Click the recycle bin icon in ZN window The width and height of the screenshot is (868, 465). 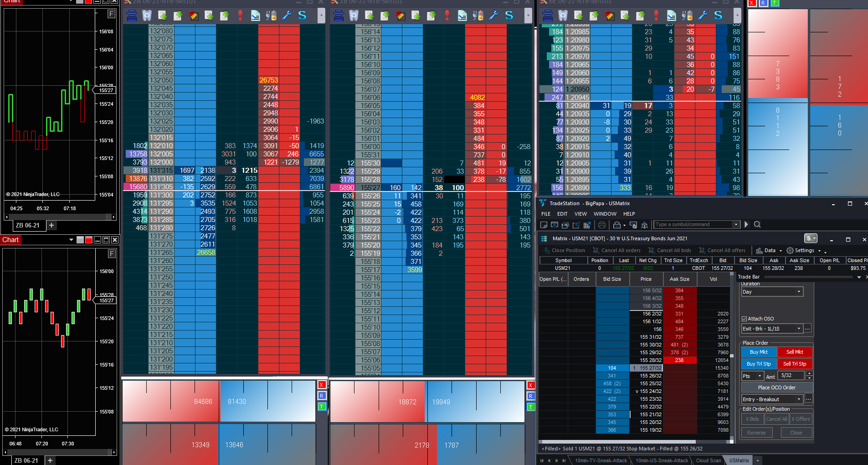tap(147, 16)
